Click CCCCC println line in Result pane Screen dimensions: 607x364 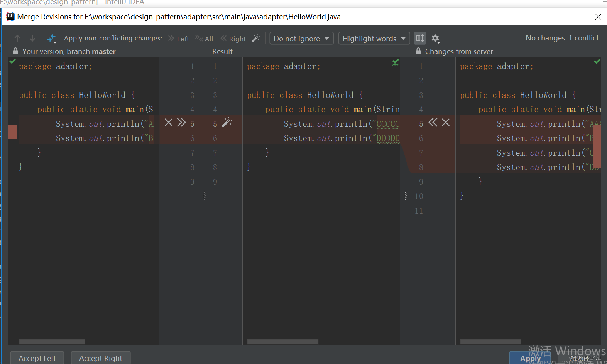342,124
